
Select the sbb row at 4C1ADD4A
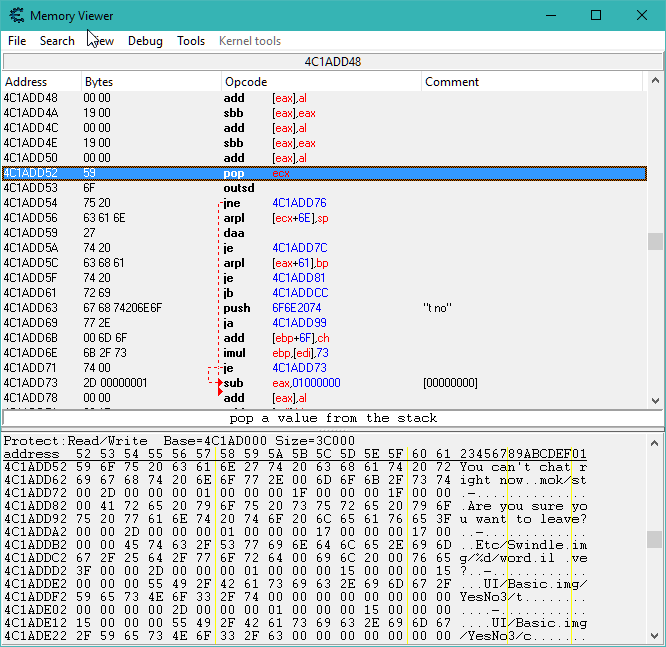[325, 113]
